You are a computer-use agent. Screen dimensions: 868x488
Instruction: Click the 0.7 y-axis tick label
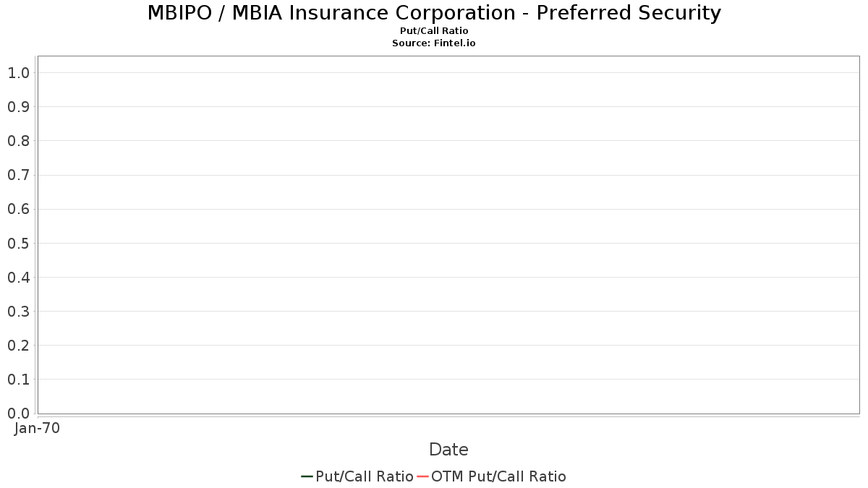pyautogui.click(x=18, y=175)
